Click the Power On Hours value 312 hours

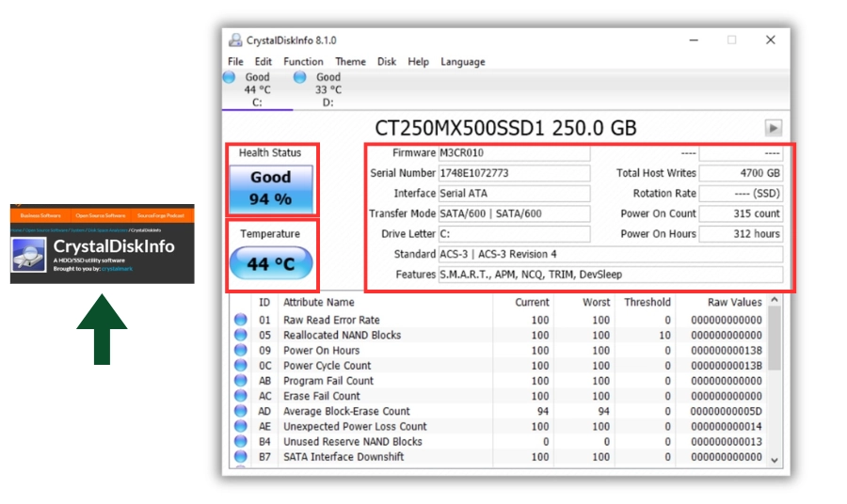click(741, 233)
